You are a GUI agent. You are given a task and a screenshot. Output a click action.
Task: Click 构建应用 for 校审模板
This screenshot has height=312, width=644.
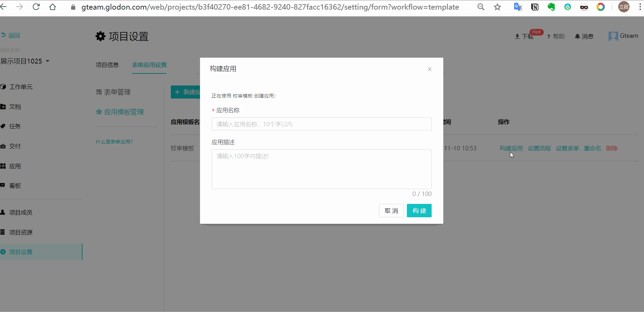click(x=511, y=148)
